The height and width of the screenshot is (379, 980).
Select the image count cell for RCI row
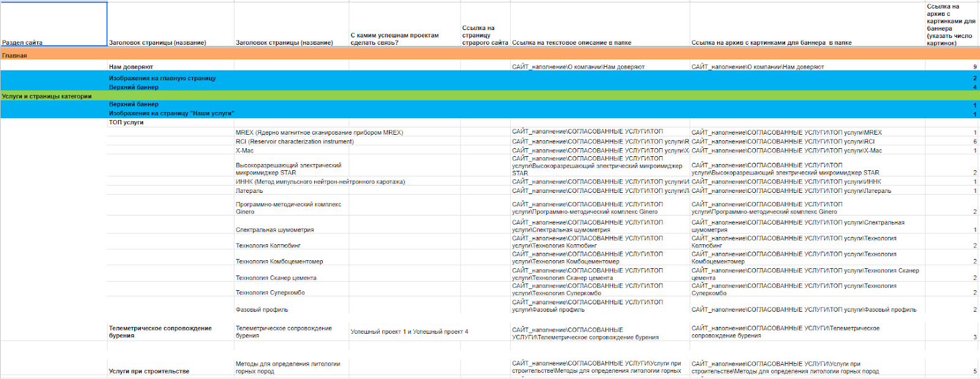click(x=952, y=141)
